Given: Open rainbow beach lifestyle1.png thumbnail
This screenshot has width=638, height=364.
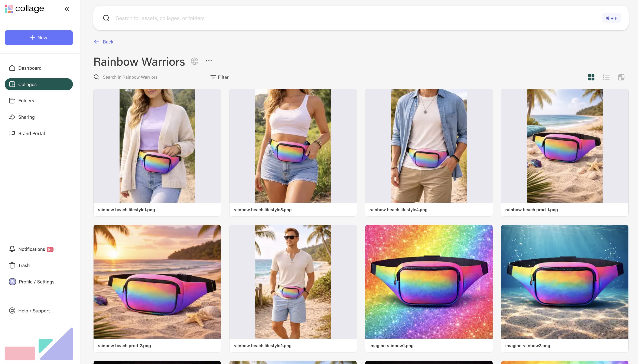Looking at the screenshot, I should pyautogui.click(x=157, y=146).
